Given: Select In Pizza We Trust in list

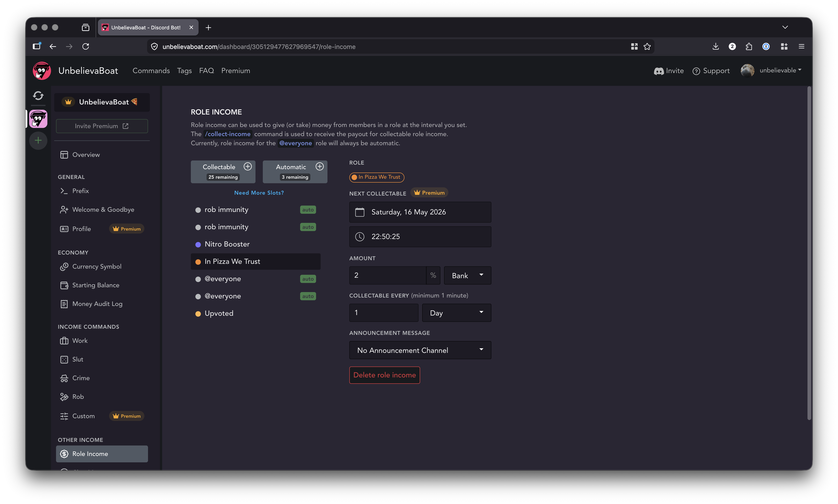Looking at the screenshot, I should pos(255,262).
